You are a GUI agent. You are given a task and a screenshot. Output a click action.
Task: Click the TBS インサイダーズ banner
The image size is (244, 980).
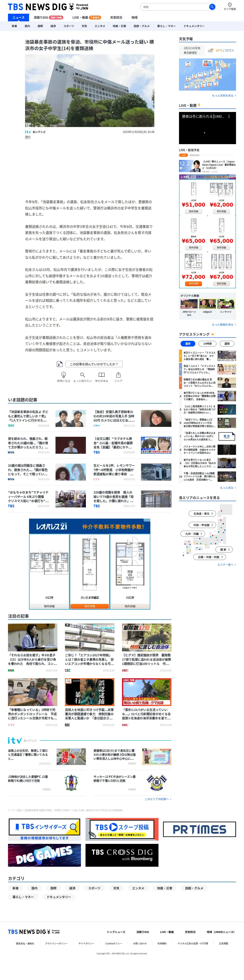(x=44, y=830)
